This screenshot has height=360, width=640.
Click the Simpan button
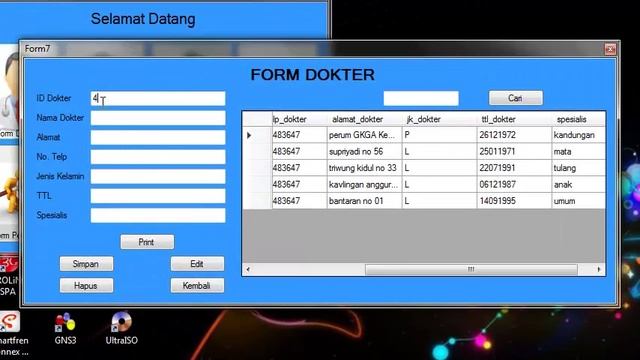pyautogui.click(x=86, y=264)
